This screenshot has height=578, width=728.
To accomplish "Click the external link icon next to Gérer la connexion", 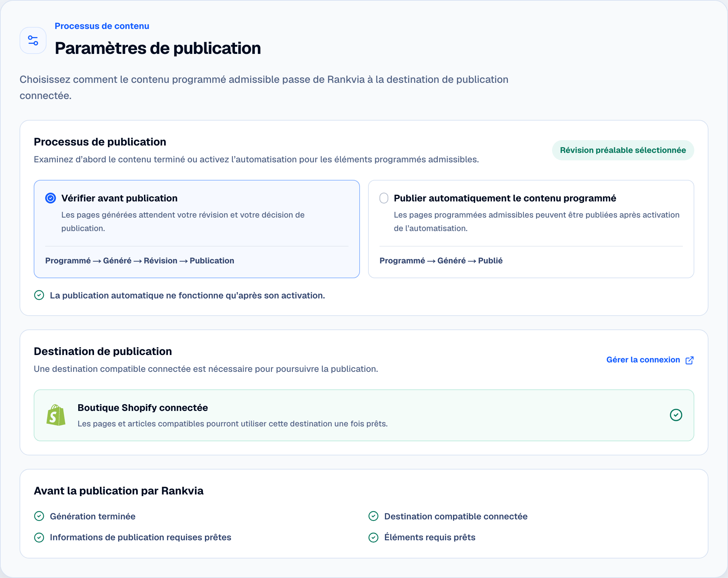I will pyautogui.click(x=689, y=360).
